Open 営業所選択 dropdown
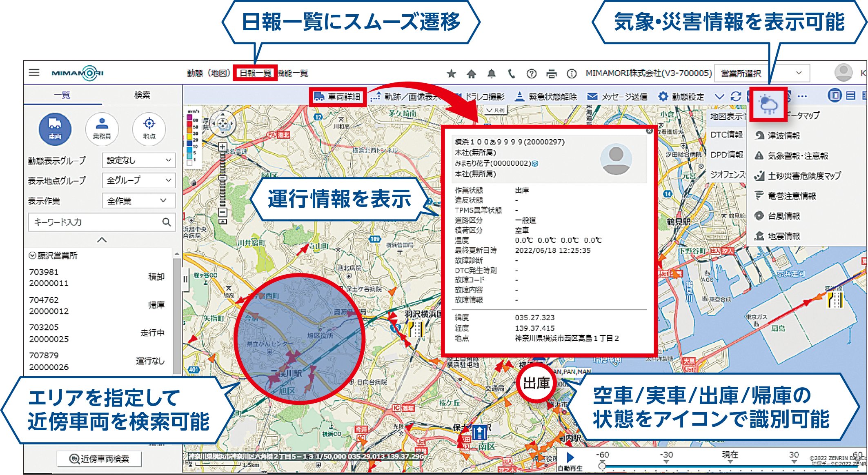This screenshot has width=868, height=475. pos(762,73)
